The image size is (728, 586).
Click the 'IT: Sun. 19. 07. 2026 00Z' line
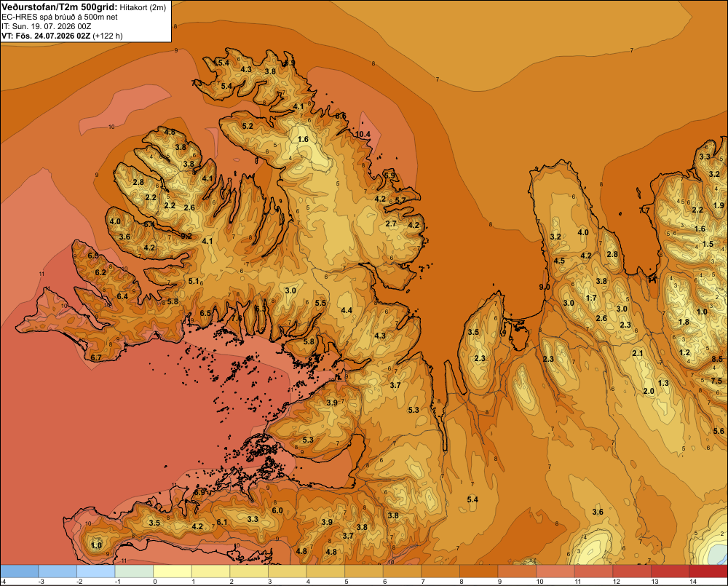[47, 26]
